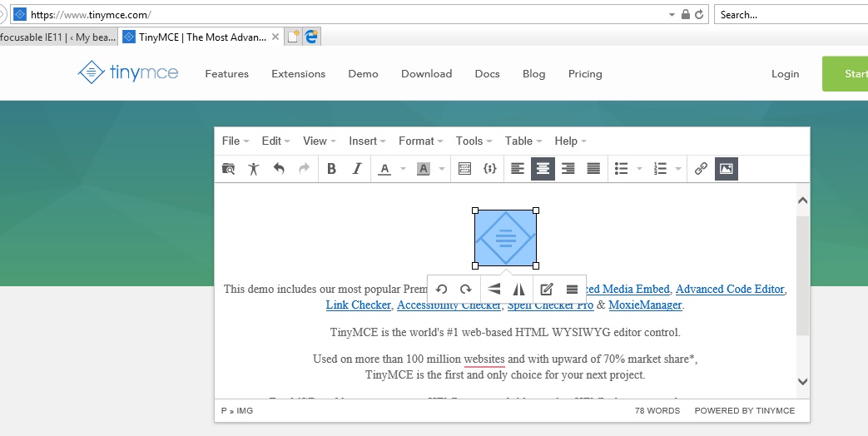Open the Demo page
This screenshot has width=868, height=436.
[x=363, y=73]
